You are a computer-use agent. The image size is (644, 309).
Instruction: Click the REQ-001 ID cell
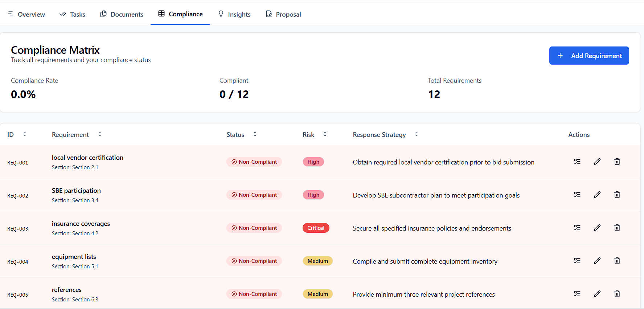pyautogui.click(x=18, y=163)
